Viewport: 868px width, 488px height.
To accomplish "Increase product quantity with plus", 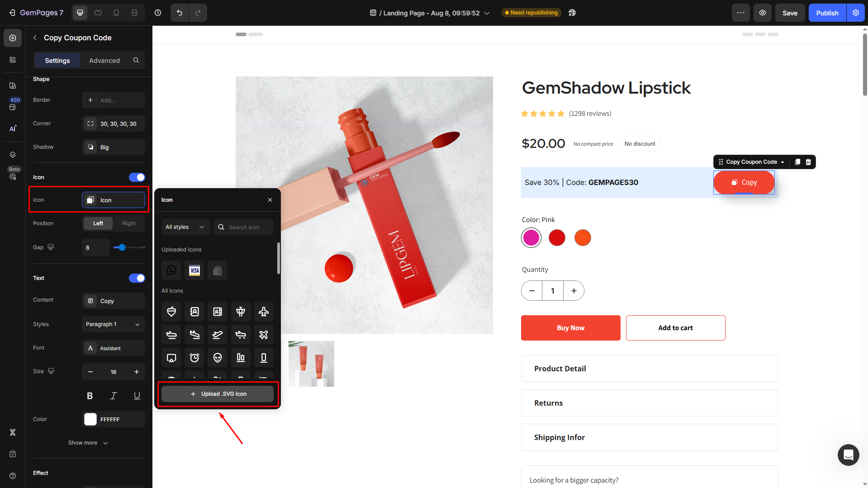I will click(574, 291).
